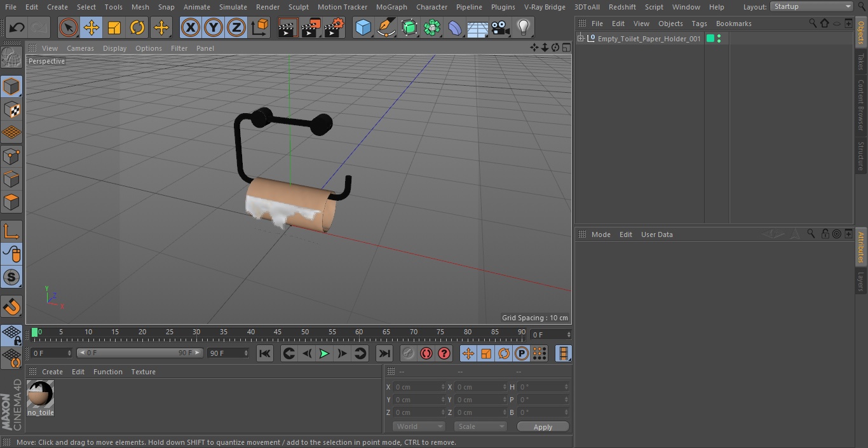
Task: Toggle X axis lock
Action: (191, 27)
